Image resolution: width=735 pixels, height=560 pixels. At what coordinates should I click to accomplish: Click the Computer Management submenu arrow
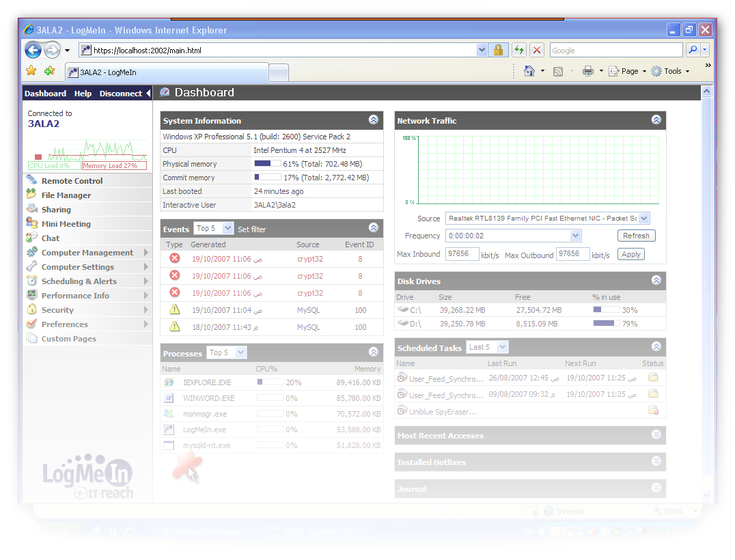coord(145,253)
